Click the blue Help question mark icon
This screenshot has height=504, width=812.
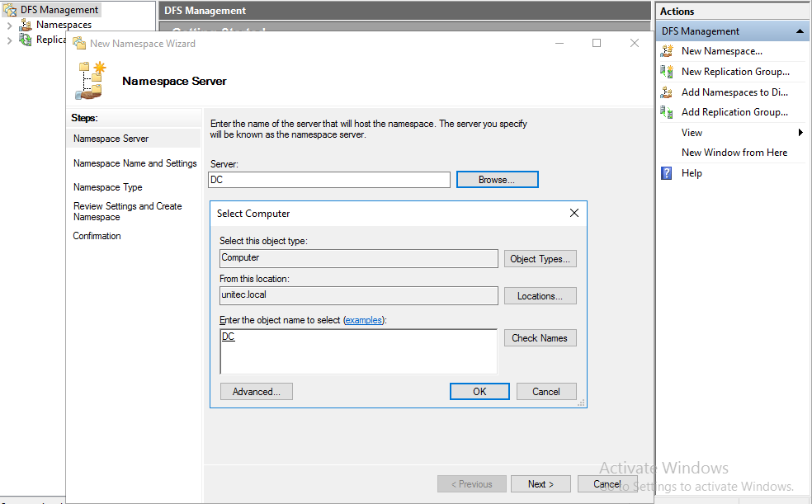tap(667, 173)
